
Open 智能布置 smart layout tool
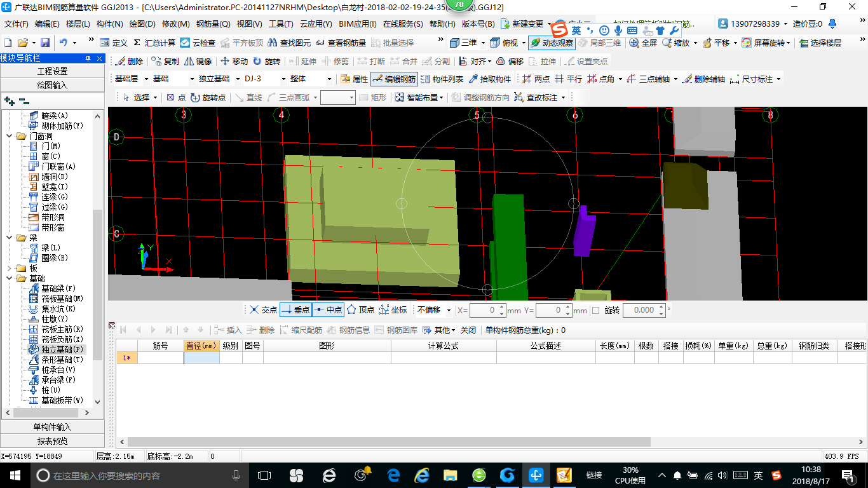(419, 97)
